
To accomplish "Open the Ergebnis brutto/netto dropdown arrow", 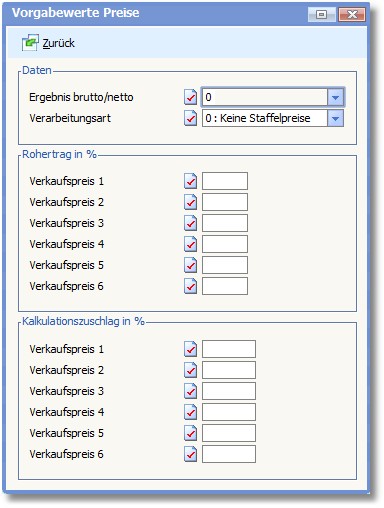I will pyautogui.click(x=335, y=97).
